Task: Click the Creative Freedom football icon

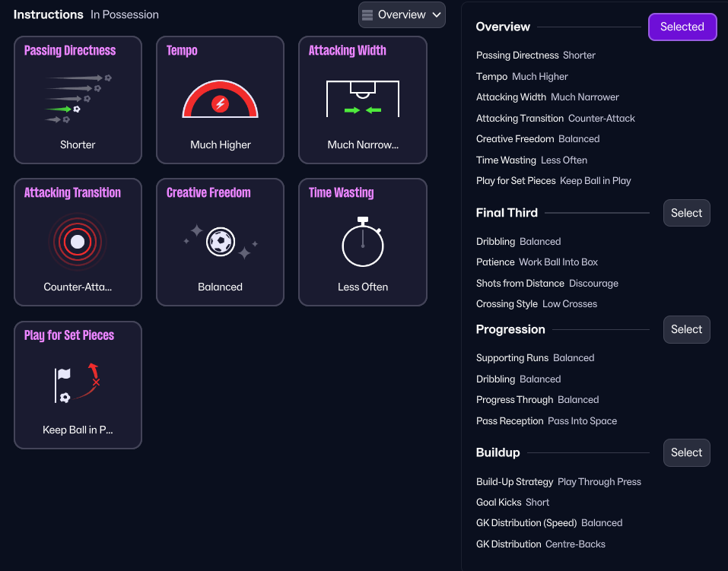Action: 220,242
